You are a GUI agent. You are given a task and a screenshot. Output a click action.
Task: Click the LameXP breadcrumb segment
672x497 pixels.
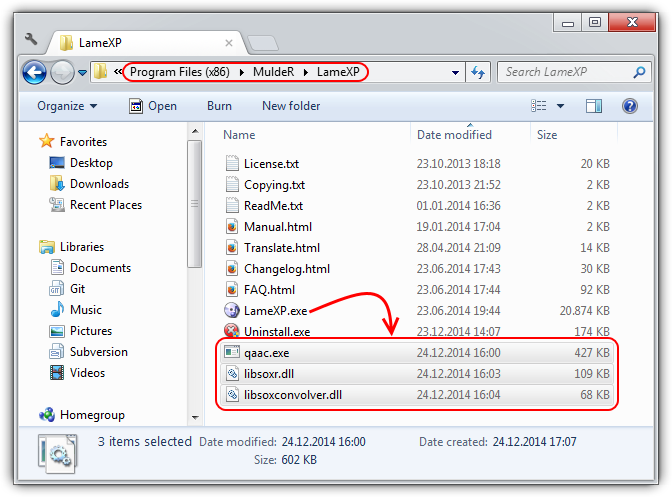338,72
